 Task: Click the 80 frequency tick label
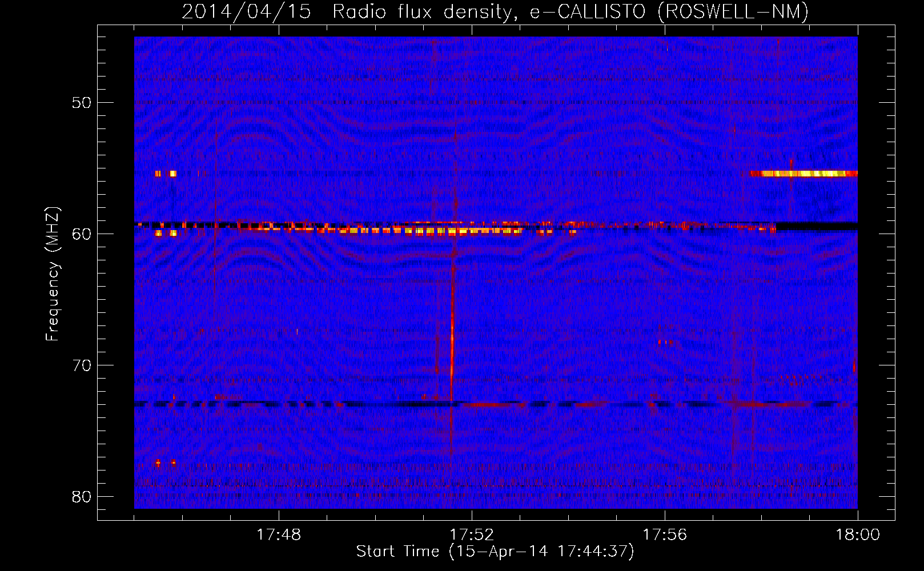coord(82,497)
